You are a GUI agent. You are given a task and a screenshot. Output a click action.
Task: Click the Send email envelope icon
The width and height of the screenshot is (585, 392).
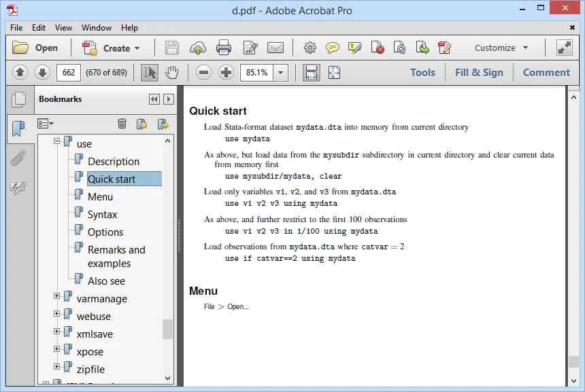click(275, 48)
